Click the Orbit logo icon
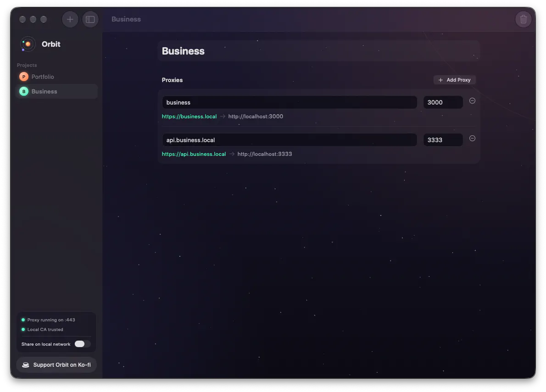 (28, 44)
